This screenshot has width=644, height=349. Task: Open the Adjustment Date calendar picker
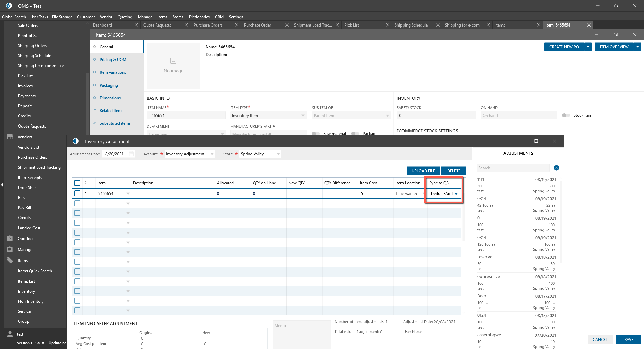(x=131, y=154)
